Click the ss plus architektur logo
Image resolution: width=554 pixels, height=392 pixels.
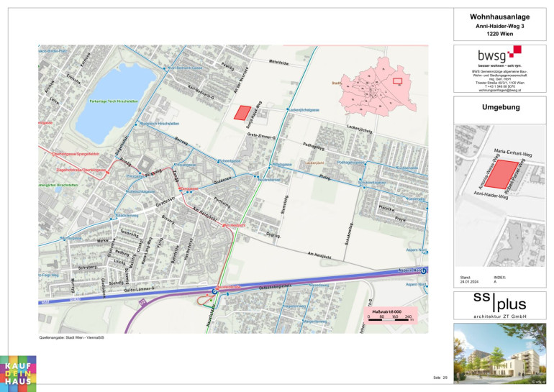499,305
